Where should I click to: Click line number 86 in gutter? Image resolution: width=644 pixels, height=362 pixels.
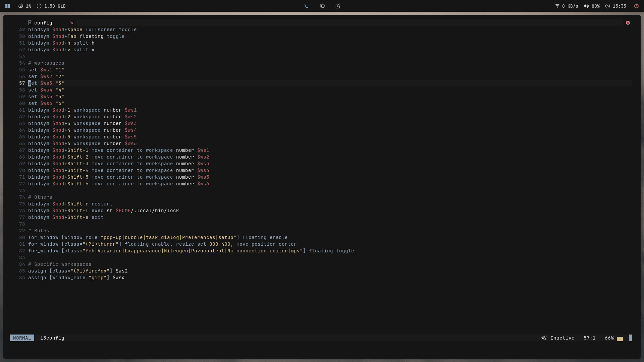pos(22,278)
